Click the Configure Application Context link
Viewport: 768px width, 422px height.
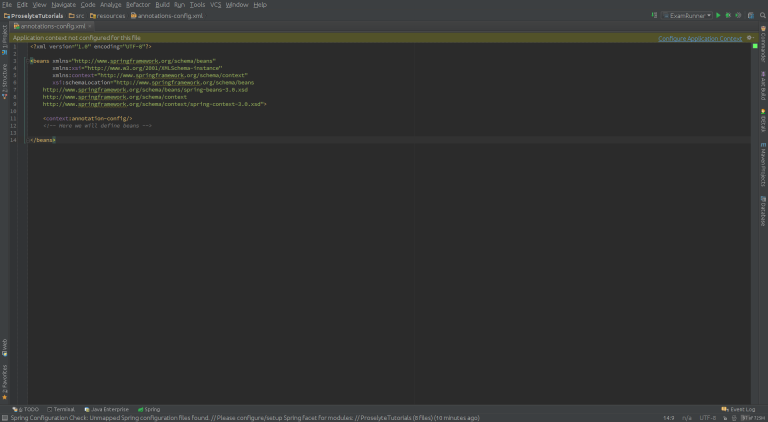(700, 37)
